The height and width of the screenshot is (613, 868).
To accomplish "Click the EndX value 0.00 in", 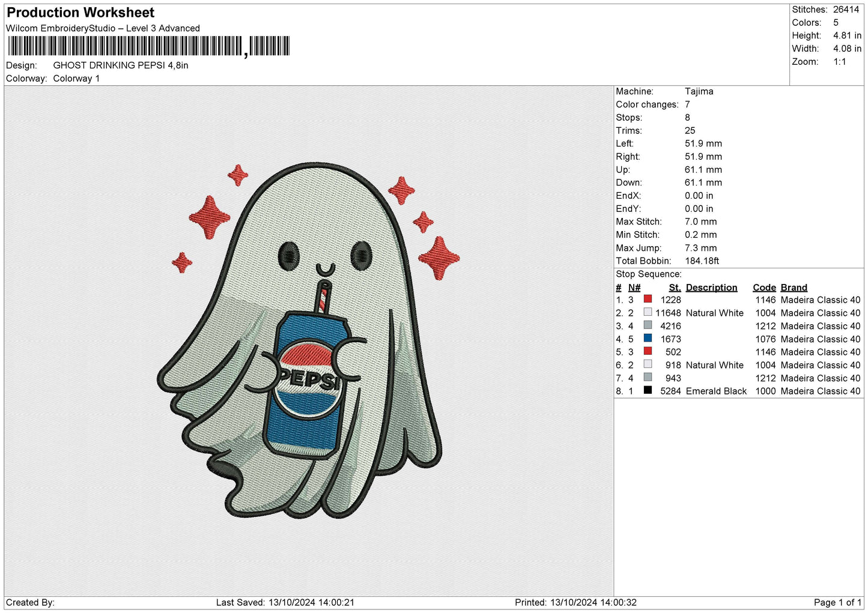I will [699, 196].
